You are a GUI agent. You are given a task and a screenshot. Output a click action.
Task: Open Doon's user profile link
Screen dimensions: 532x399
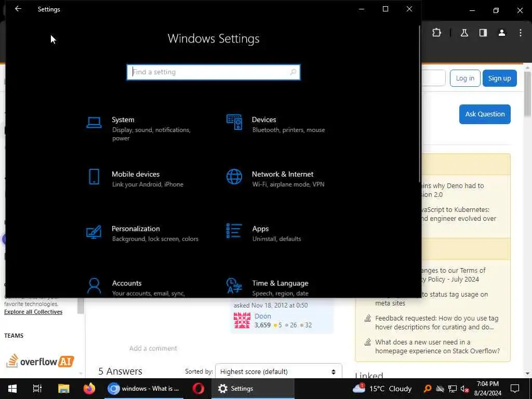262,316
